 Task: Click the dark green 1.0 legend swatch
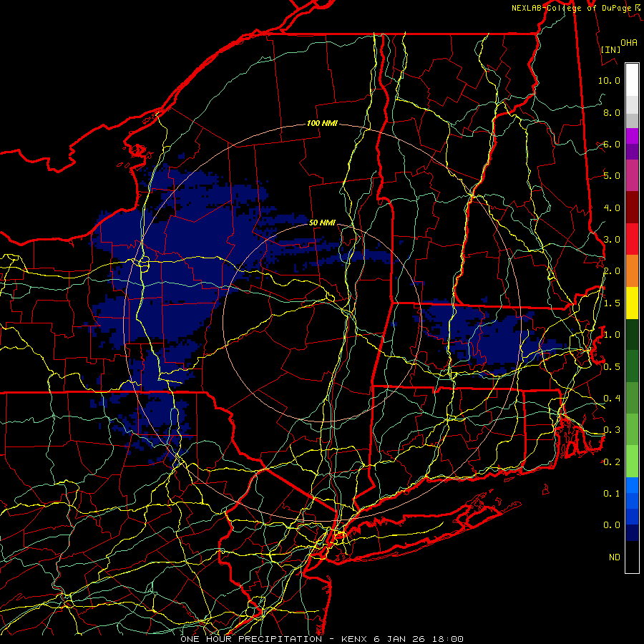[632, 334]
